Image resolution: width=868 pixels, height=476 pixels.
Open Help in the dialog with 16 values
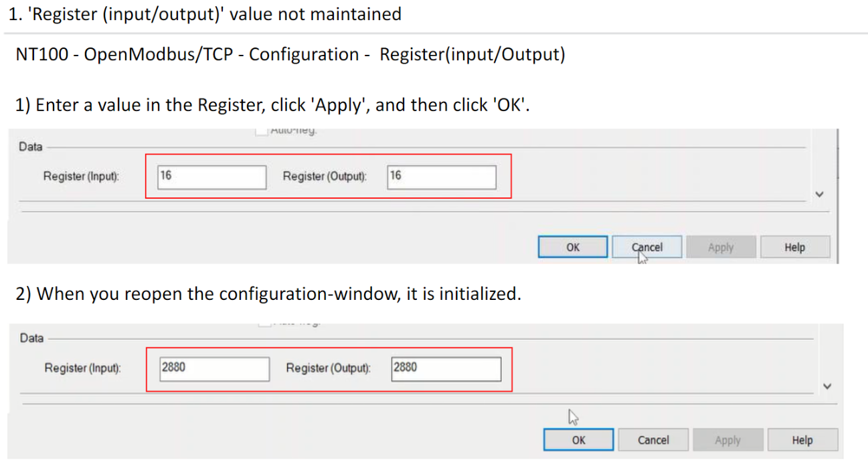794,247
